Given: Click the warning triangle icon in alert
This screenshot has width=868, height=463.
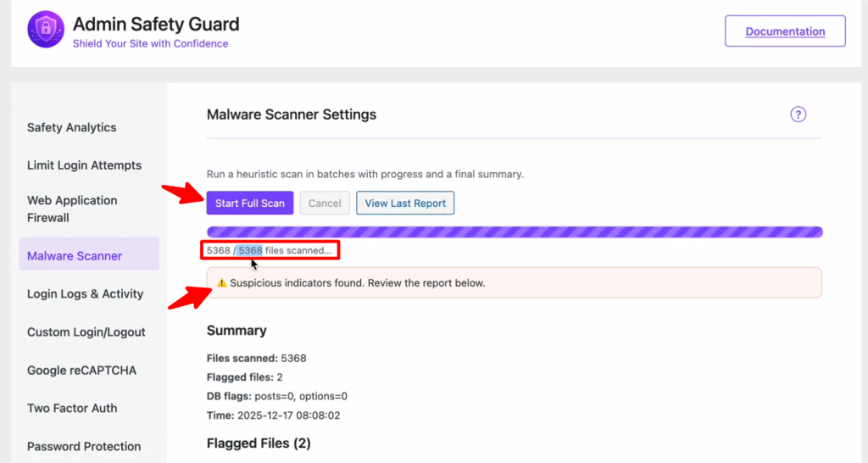Looking at the screenshot, I should (221, 283).
